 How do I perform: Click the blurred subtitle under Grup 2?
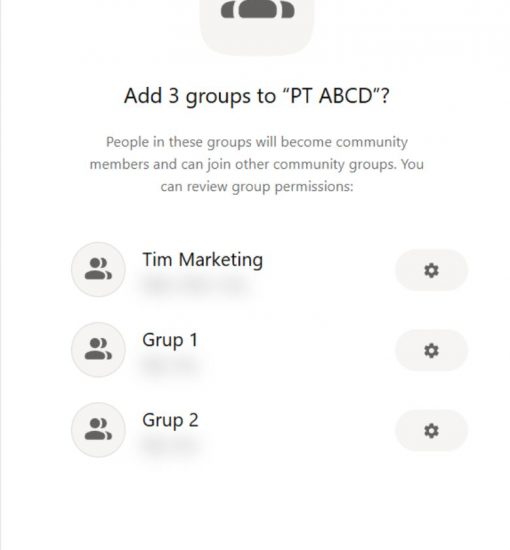tap(171, 445)
